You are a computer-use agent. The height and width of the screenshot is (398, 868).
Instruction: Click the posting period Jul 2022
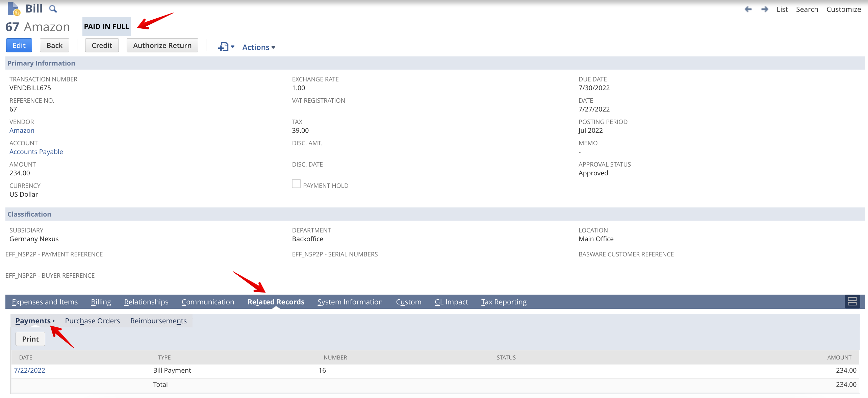pyautogui.click(x=591, y=130)
